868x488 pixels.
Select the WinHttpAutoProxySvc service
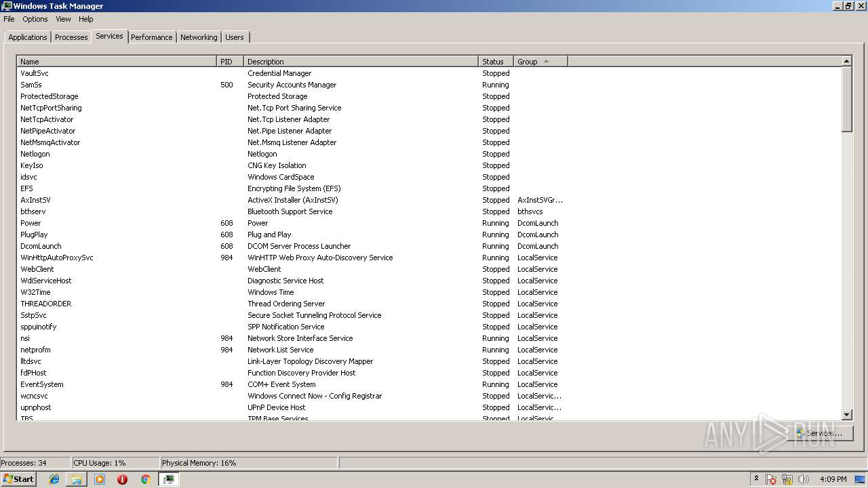click(x=57, y=258)
